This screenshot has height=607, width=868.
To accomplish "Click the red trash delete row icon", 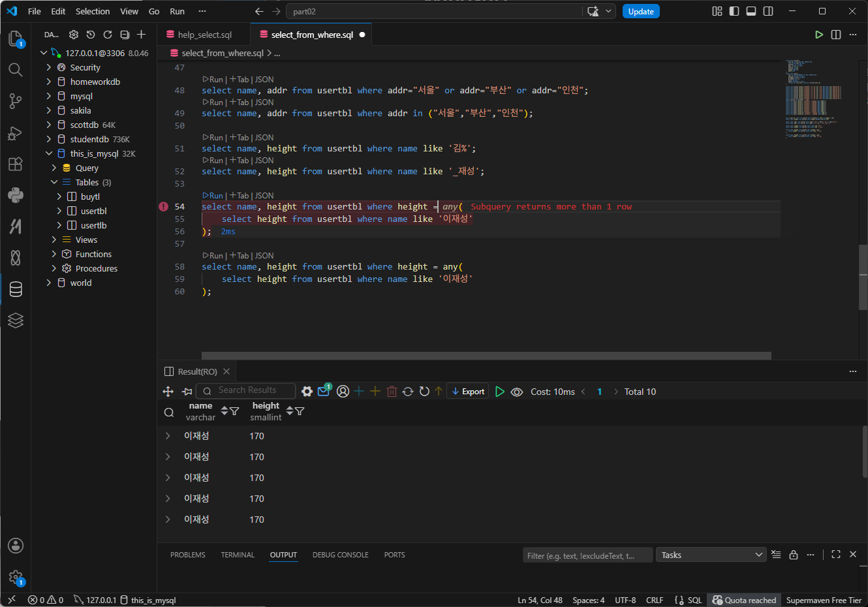I will click(x=392, y=392).
